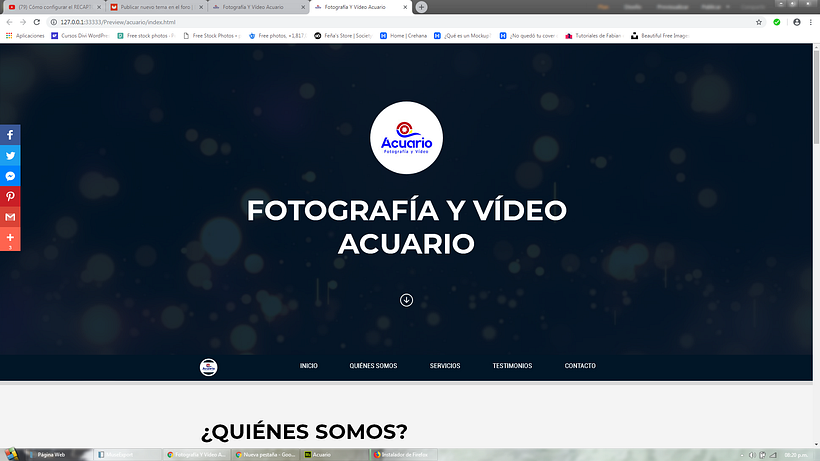The height and width of the screenshot is (461, 820).
Task: Open Tutoriales de Fabian bookmark
Action: [x=594, y=36]
